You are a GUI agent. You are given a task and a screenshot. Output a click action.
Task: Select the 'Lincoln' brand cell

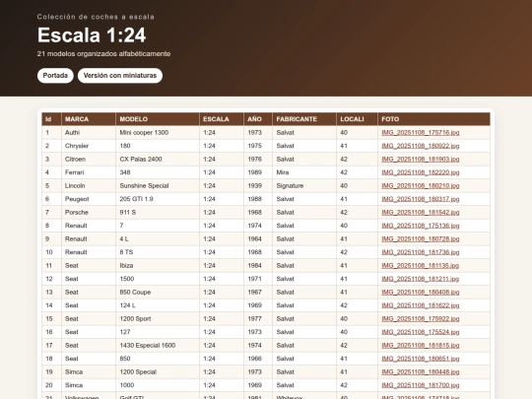(89, 186)
